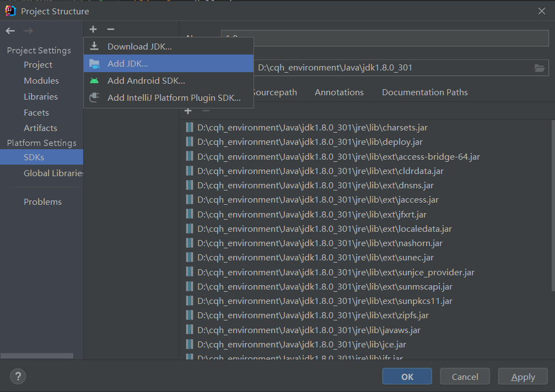Switch to the Annotations tab
555x392 pixels.
339,92
